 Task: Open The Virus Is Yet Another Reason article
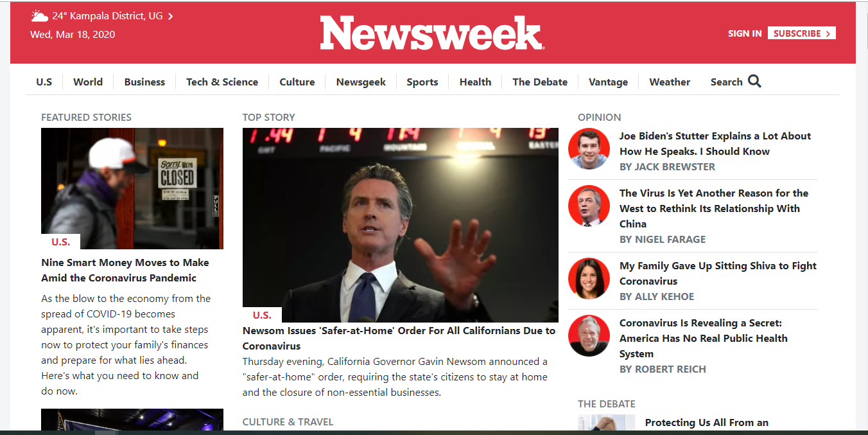click(714, 208)
